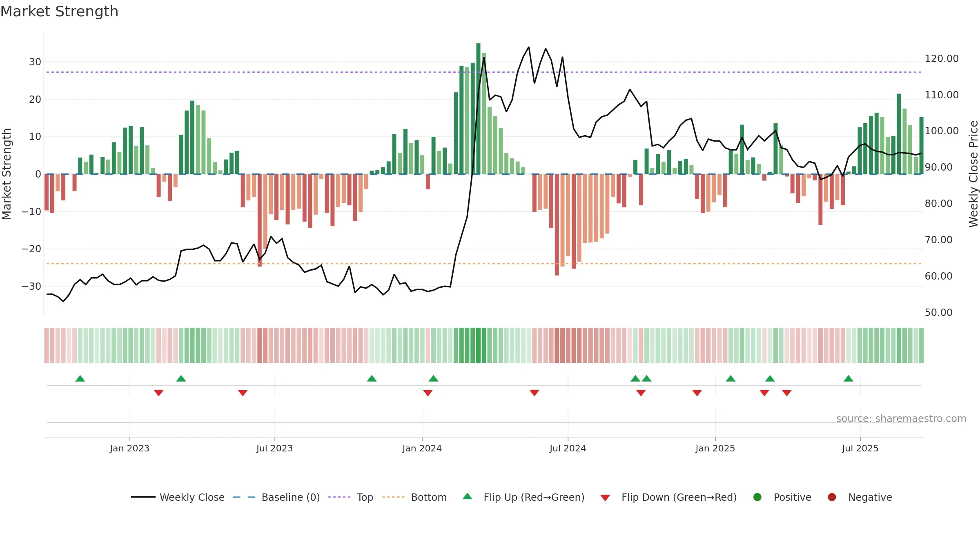The image size is (980, 551).
Task: Click the blue dashed Baseline sample in legend
Action: click(x=244, y=497)
